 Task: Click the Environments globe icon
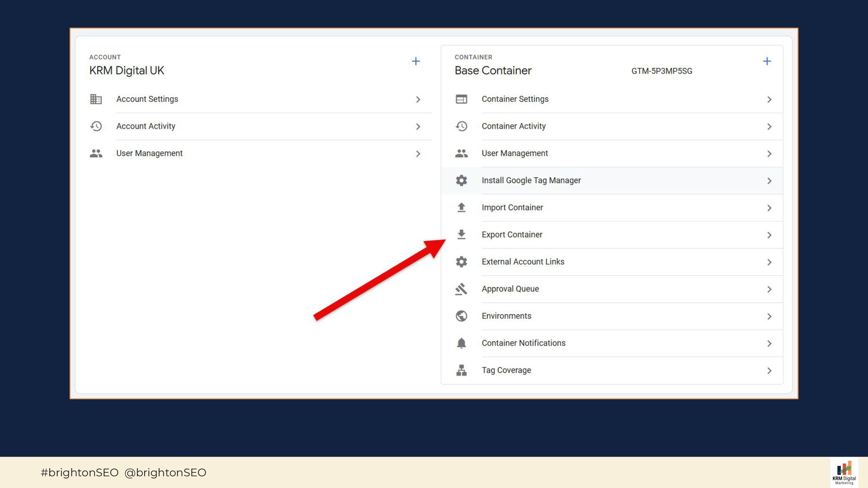(461, 316)
